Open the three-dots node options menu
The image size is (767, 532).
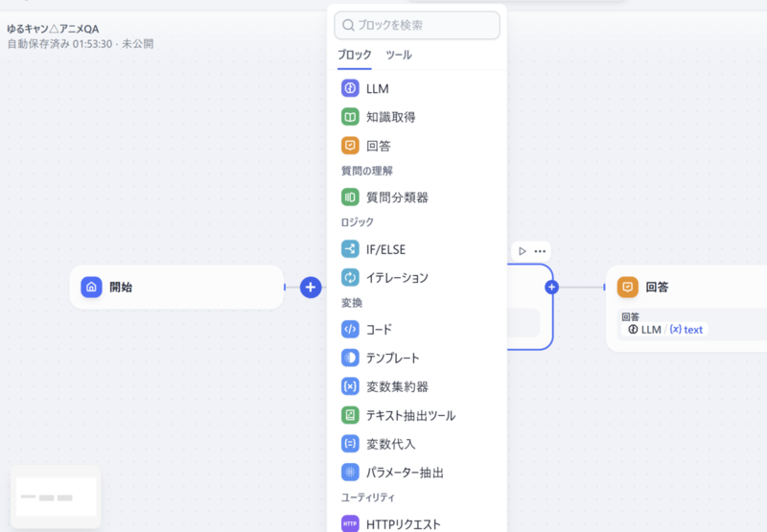[540, 251]
